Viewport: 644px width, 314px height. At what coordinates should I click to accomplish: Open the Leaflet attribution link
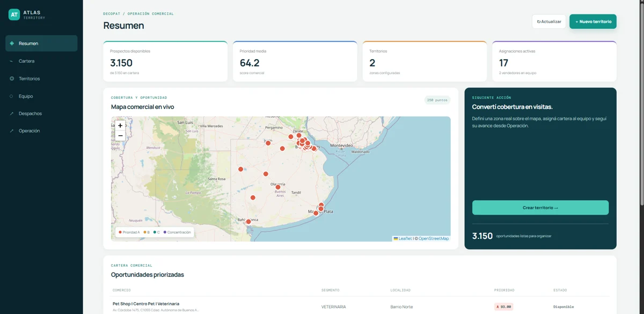(403, 238)
